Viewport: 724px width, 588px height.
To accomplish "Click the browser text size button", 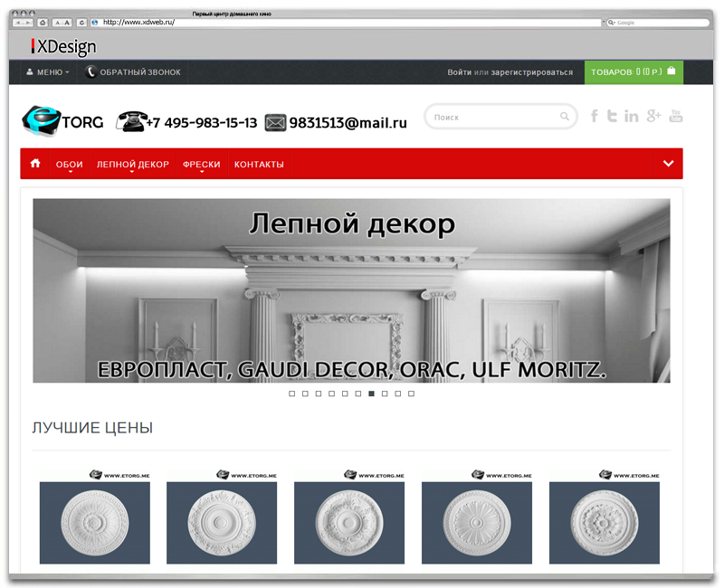I will pyautogui.click(x=62, y=23).
